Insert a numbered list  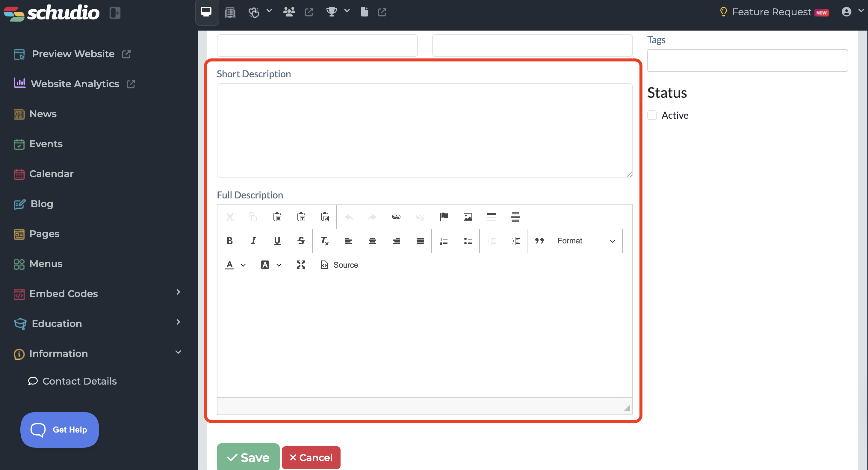click(x=444, y=241)
